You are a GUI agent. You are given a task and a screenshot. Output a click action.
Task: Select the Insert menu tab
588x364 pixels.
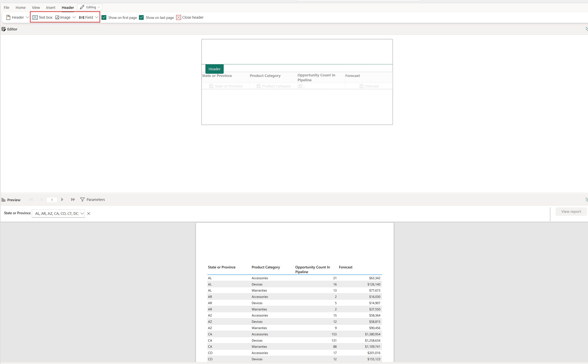50,7
